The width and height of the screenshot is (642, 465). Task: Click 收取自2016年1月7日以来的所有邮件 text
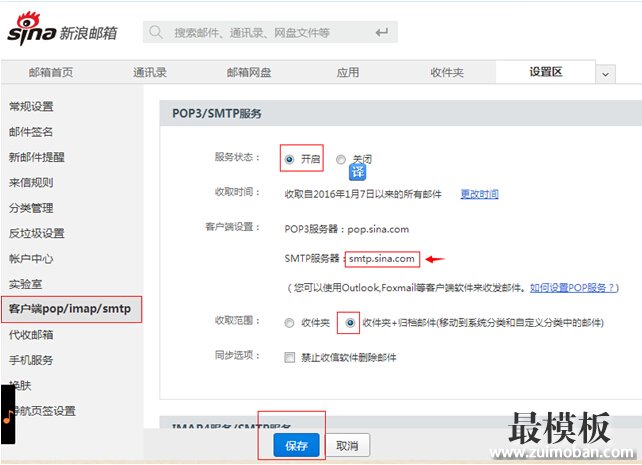(x=363, y=194)
